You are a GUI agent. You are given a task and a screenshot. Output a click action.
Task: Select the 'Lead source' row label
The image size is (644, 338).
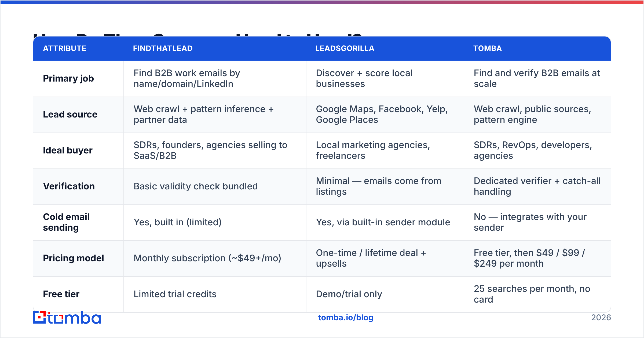coord(70,114)
